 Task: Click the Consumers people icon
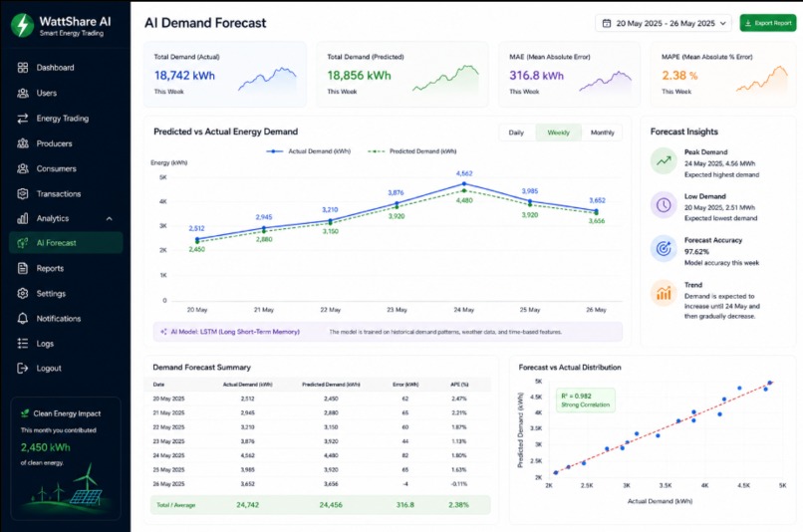click(x=23, y=168)
